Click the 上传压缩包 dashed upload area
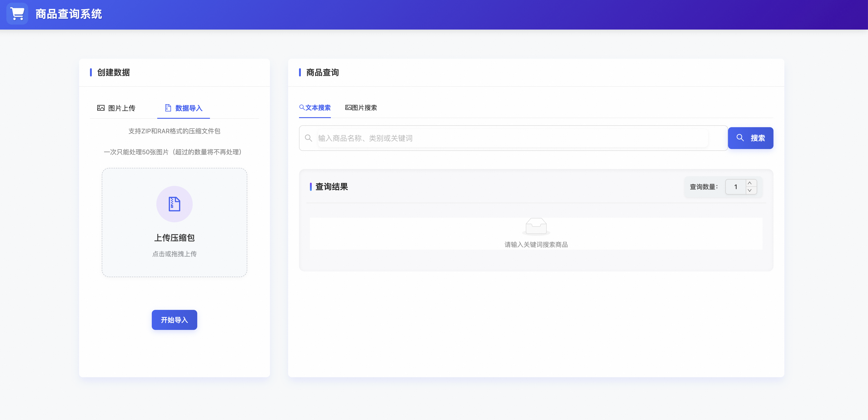The width and height of the screenshot is (868, 420). [x=174, y=223]
